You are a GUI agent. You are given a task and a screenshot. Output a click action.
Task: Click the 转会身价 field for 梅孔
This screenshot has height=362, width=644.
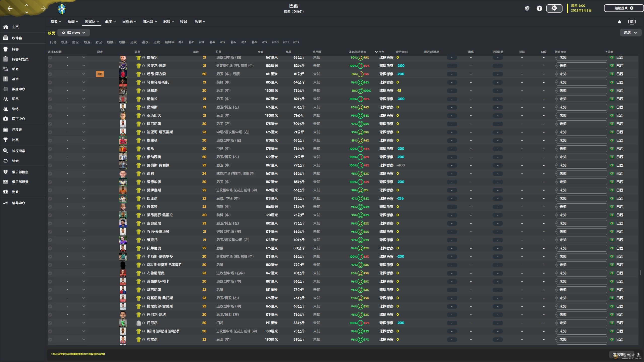tap(581, 149)
